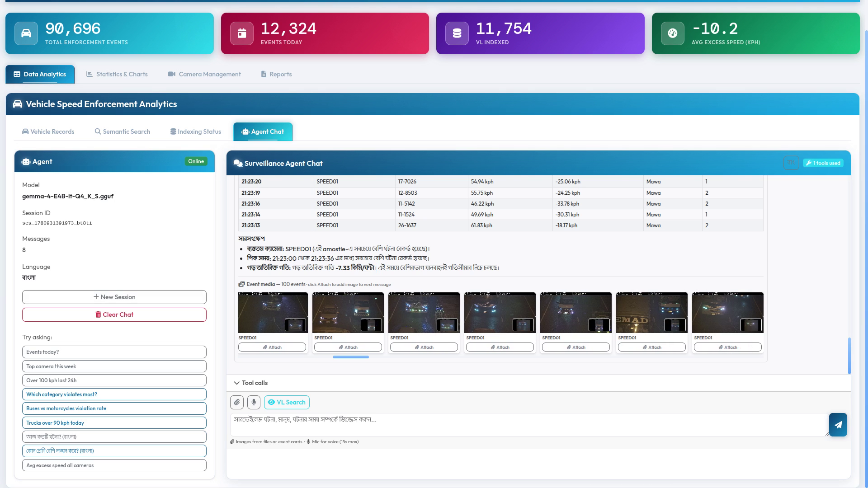
Task: Attach the second SPEED01 event image
Action: point(348,347)
